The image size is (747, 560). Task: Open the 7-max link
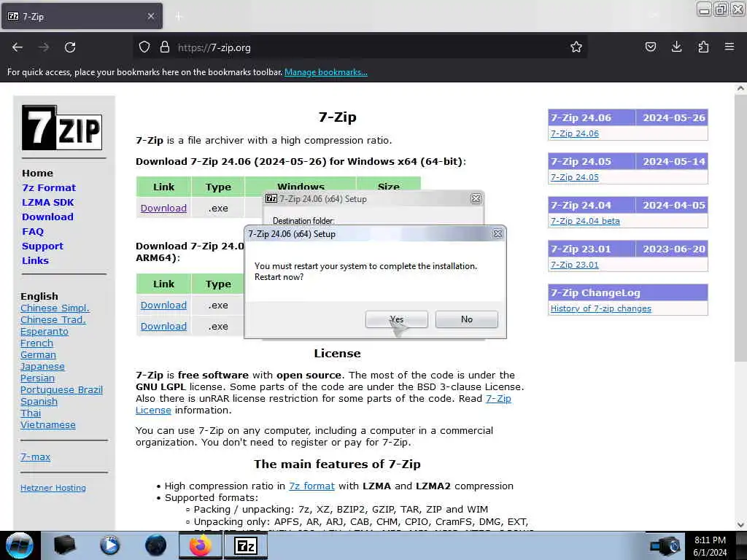35,457
